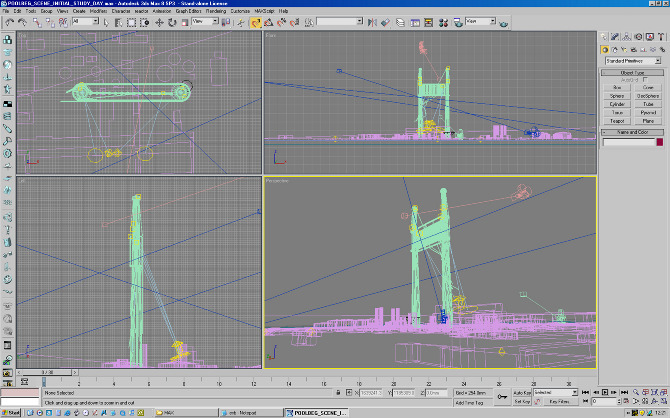Click the object color swatch
The width and height of the screenshot is (670, 418).
[x=659, y=142]
